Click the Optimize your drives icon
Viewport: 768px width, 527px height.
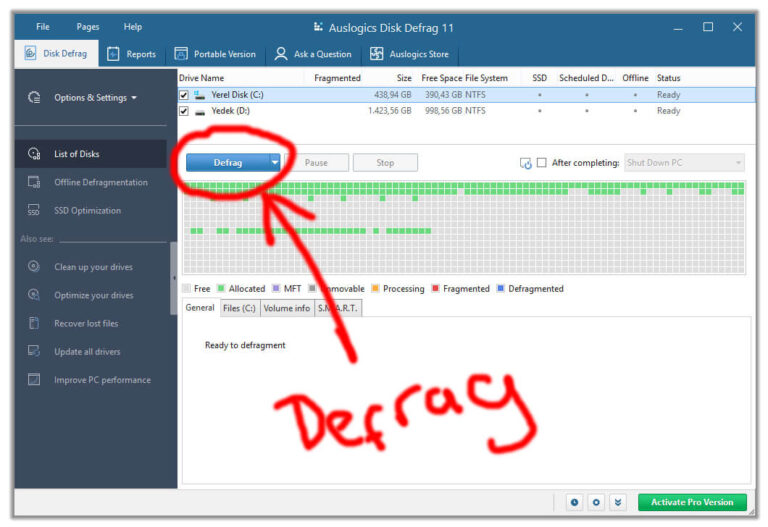click(34, 295)
